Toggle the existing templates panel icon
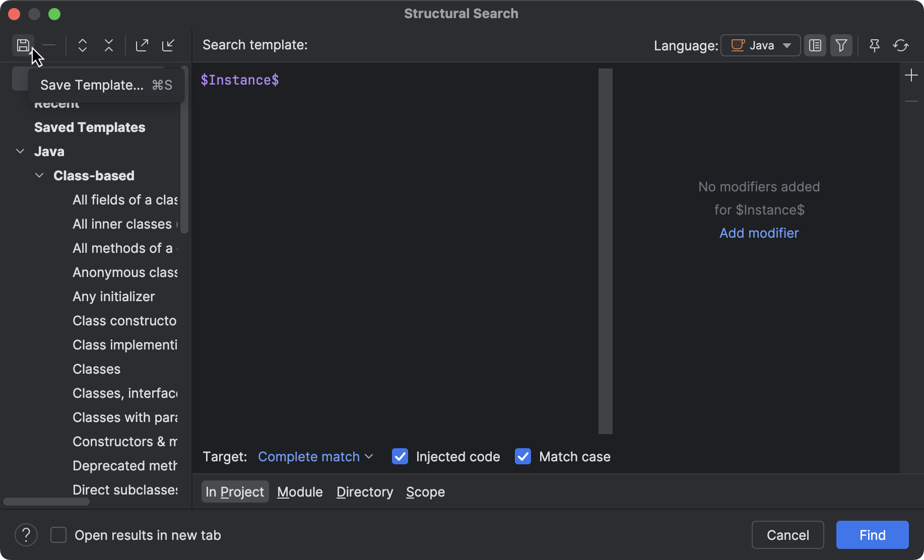 pyautogui.click(x=815, y=45)
